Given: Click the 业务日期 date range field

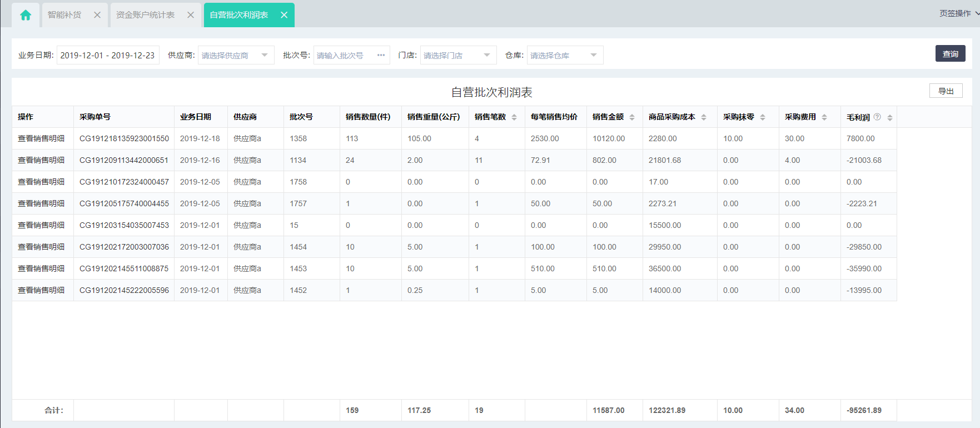Looking at the screenshot, I should coord(108,55).
